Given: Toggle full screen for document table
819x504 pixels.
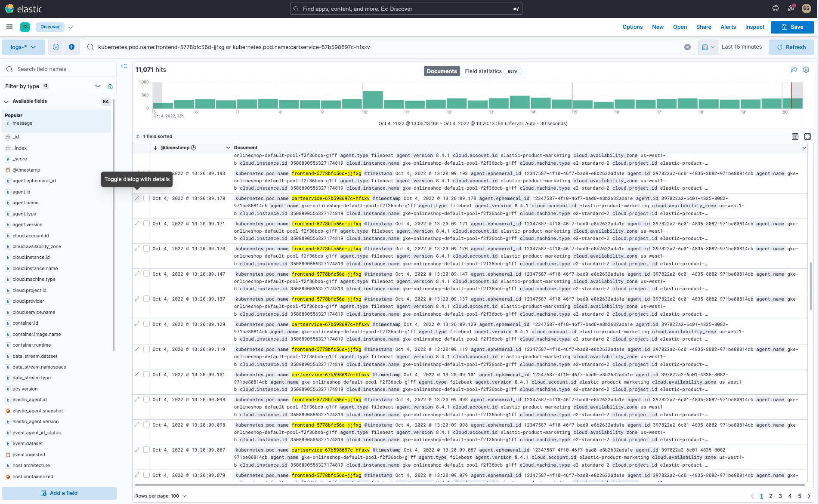Looking at the screenshot, I should (807, 136).
